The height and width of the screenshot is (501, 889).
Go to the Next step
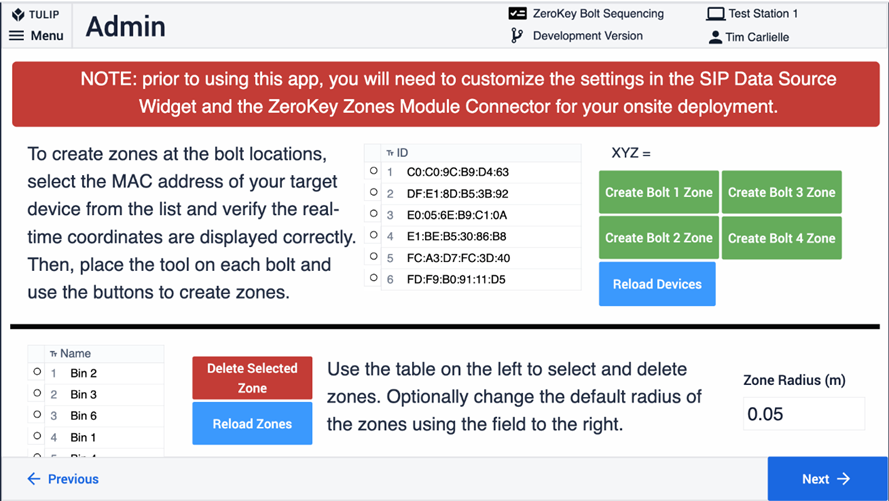pyautogui.click(x=827, y=479)
